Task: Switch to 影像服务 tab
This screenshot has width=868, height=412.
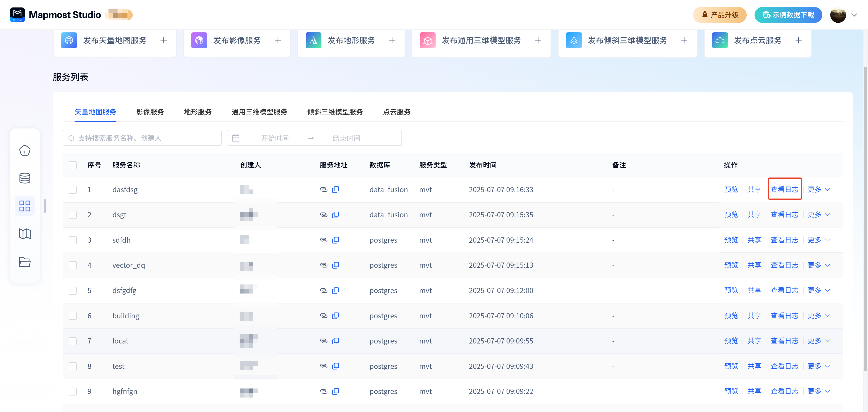Action: click(150, 112)
